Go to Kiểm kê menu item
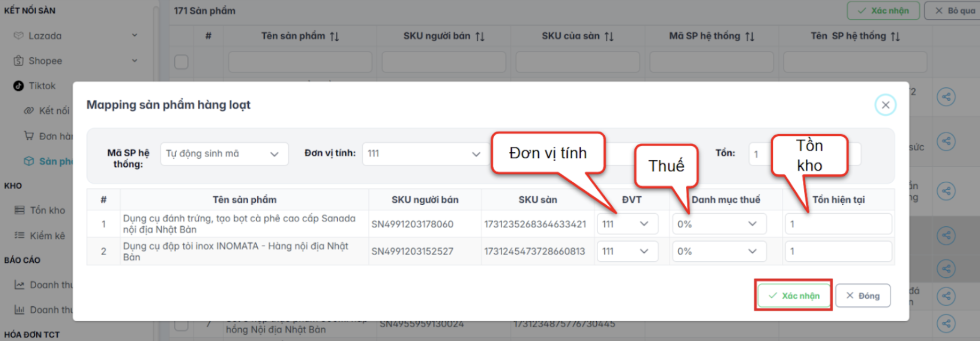980x341 pixels. 48,236
